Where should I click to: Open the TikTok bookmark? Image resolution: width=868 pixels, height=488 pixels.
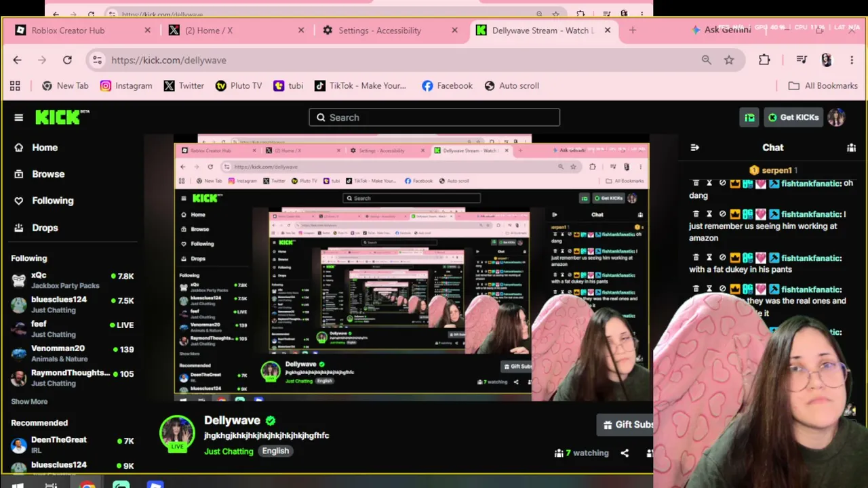click(360, 85)
